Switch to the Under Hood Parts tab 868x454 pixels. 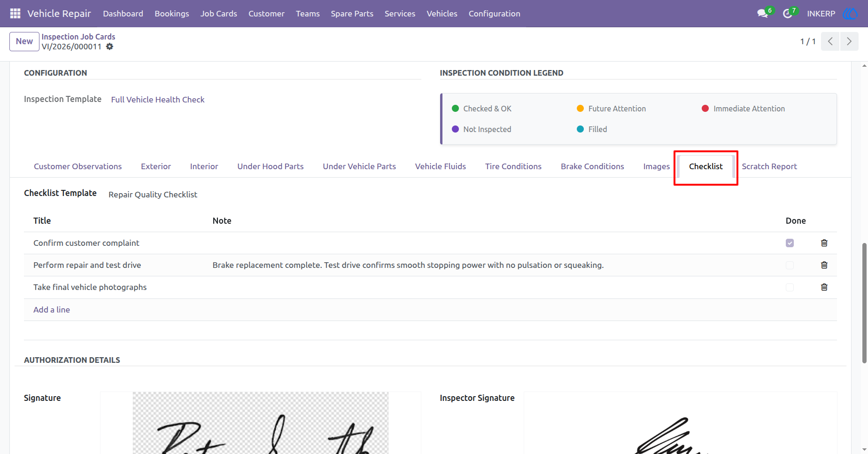pos(271,166)
